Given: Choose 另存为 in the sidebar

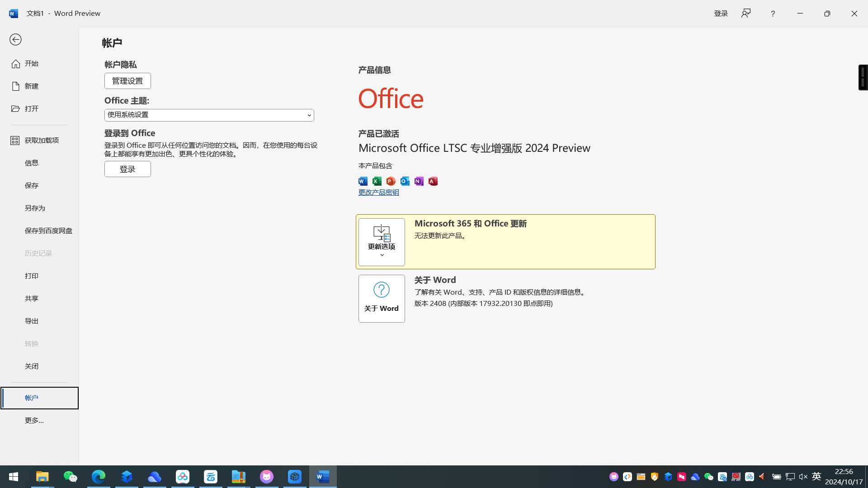Looking at the screenshot, I should tap(39, 208).
